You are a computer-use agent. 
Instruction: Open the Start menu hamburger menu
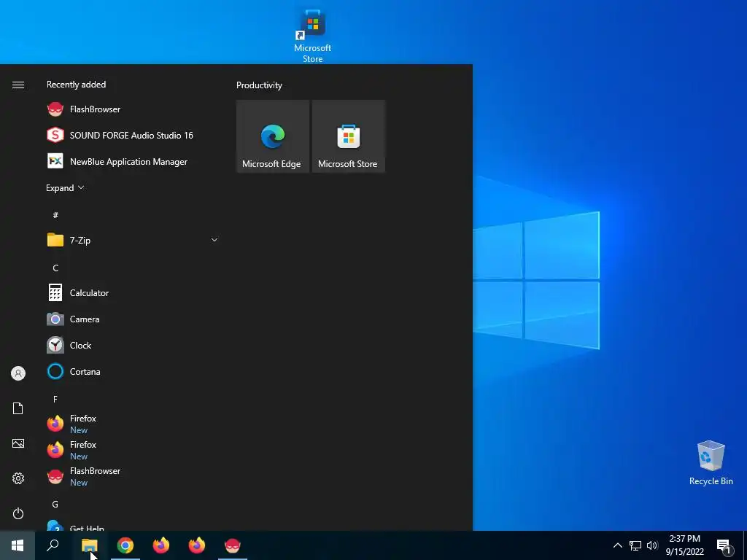(18, 85)
